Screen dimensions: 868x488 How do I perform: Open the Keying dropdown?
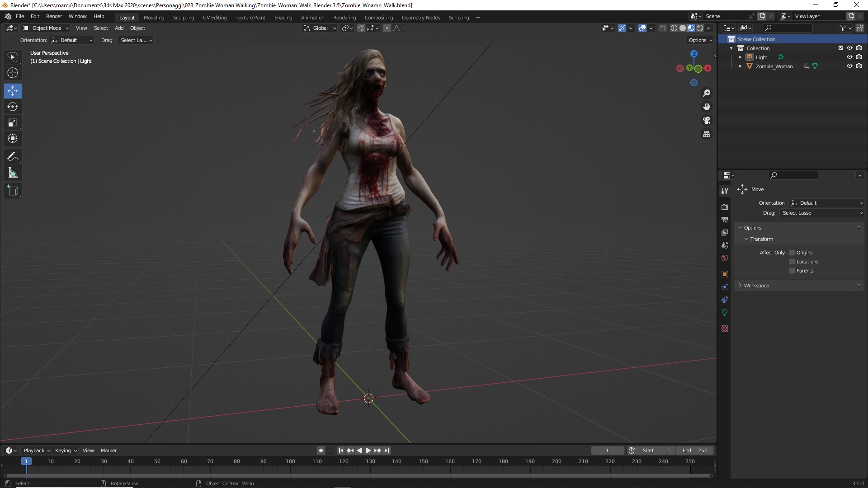click(x=66, y=450)
